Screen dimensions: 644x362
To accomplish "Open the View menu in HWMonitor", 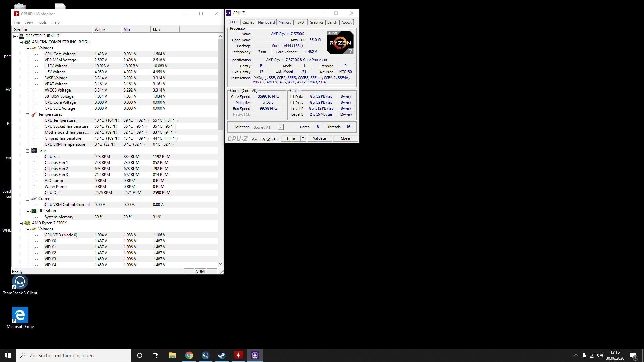I will coord(29,22).
